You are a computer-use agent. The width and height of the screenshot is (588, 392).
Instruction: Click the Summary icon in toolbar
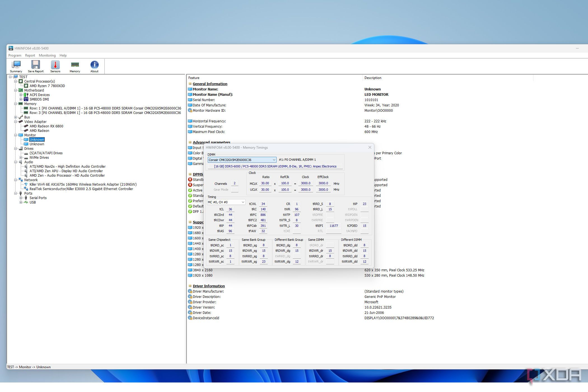pyautogui.click(x=16, y=66)
